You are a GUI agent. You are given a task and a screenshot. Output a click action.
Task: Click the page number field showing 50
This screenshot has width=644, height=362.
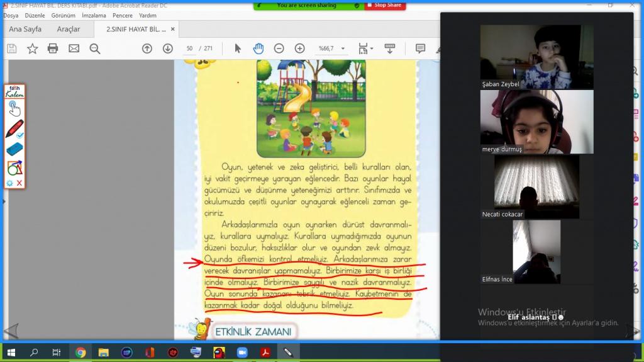[189, 48]
